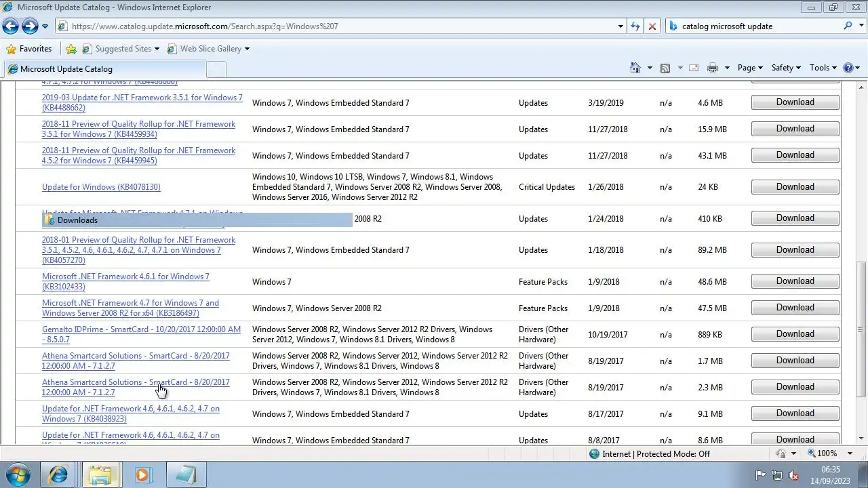Go forward with the browser Forward arrow
Image resolution: width=868 pixels, height=488 pixels.
(30, 26)
